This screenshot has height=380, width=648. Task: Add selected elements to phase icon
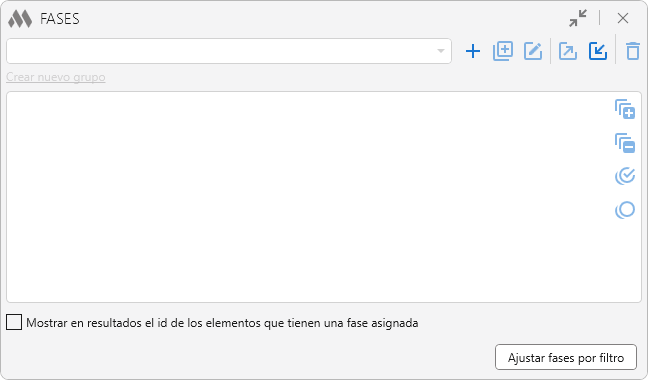pyautogui.click(x=625, y=109)
